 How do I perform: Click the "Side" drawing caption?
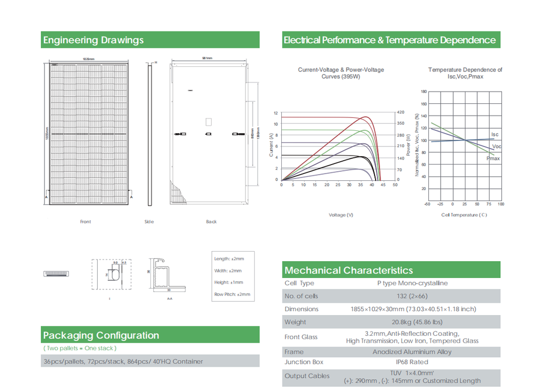point(149,222)
